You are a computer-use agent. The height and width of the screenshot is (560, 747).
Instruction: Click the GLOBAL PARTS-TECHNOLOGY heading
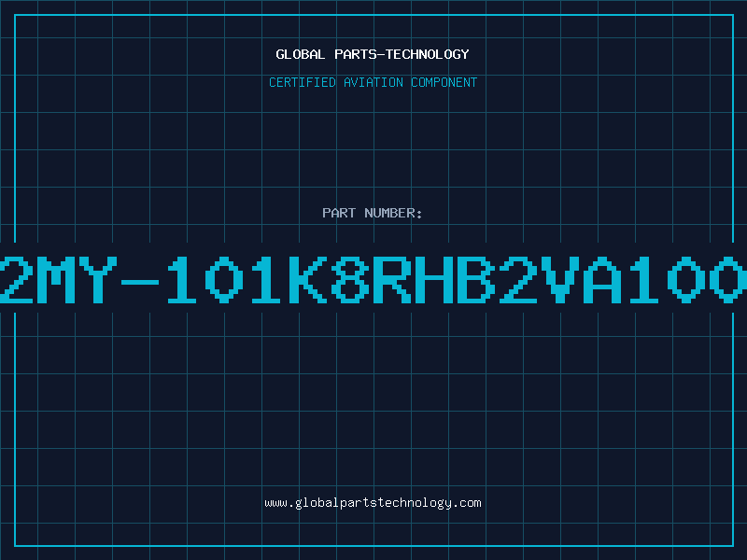click(x=373, y=54)
